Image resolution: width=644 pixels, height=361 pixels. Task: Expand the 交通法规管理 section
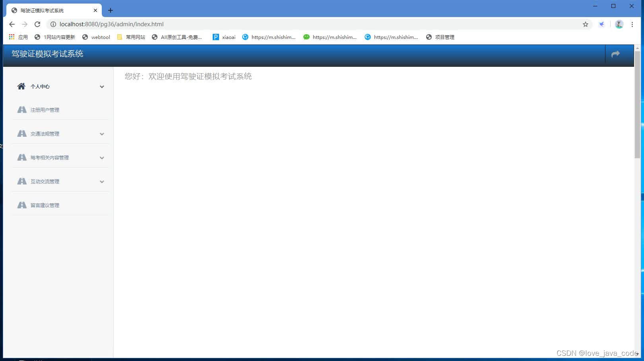point(102,134)
